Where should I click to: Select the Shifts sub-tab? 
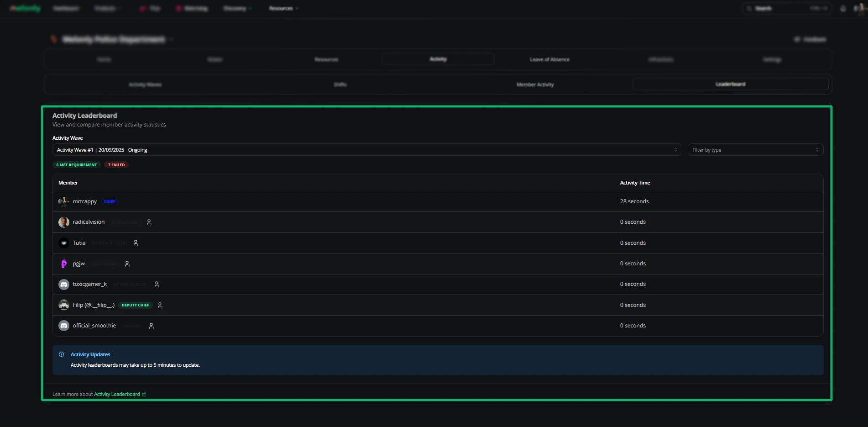click(340, 84)
